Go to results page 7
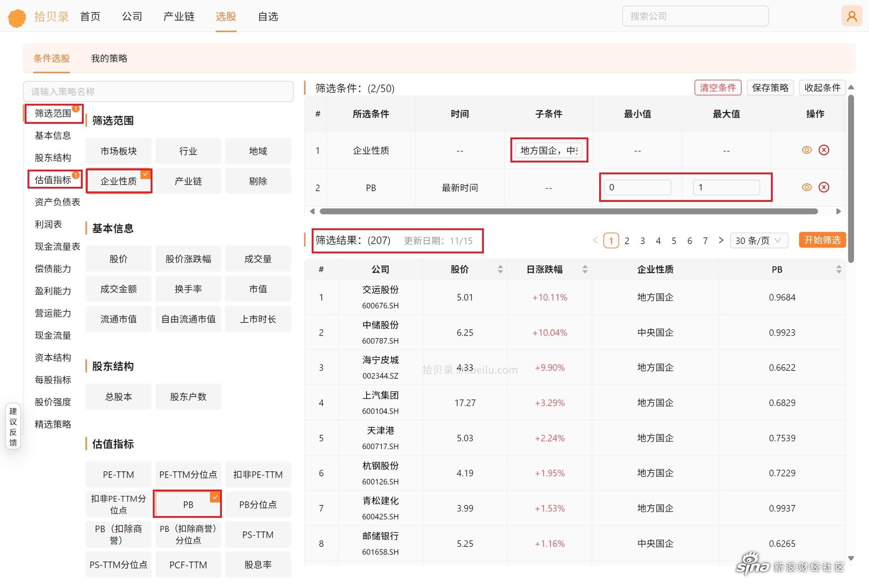The height and width of the screenshot is (588, 869). click(x=705, y=240)
